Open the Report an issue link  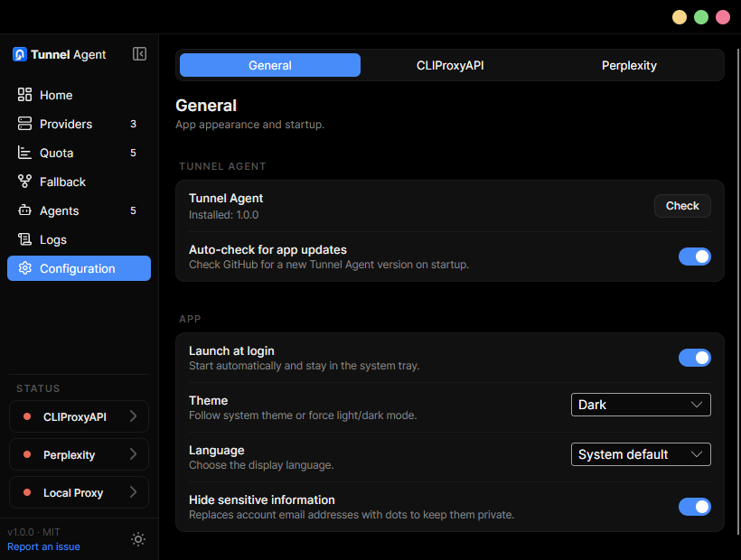click(43, 546)
